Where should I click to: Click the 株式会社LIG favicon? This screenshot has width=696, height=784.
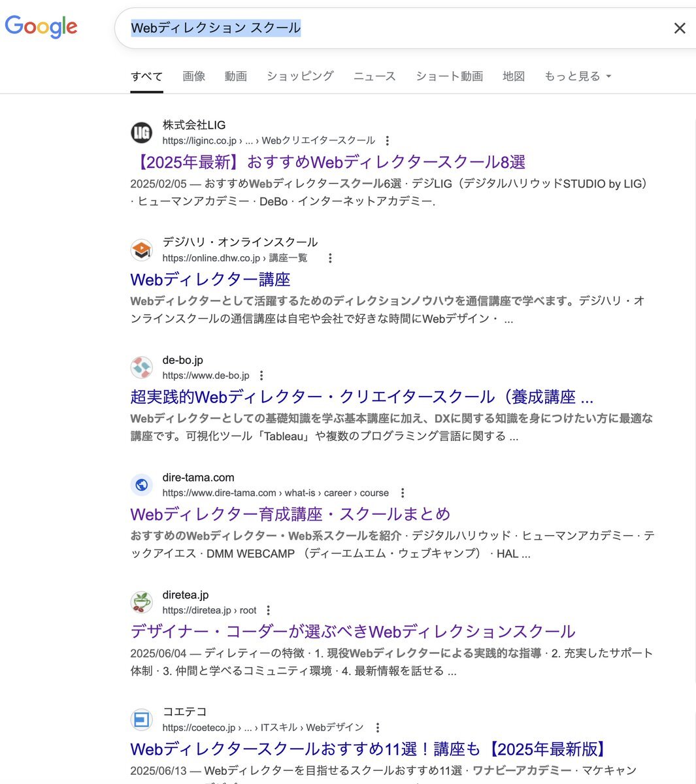pyautogui.click(x=142, y=133)
